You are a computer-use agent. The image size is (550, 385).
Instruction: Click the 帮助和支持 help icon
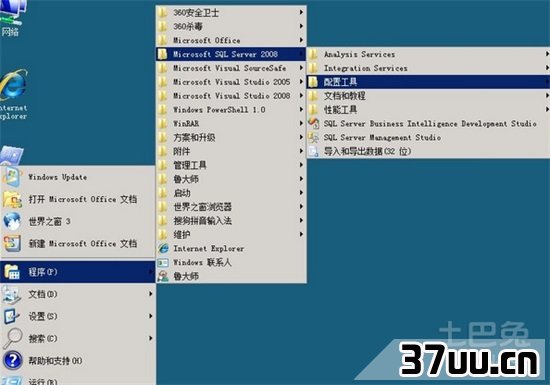coord(12,360)
